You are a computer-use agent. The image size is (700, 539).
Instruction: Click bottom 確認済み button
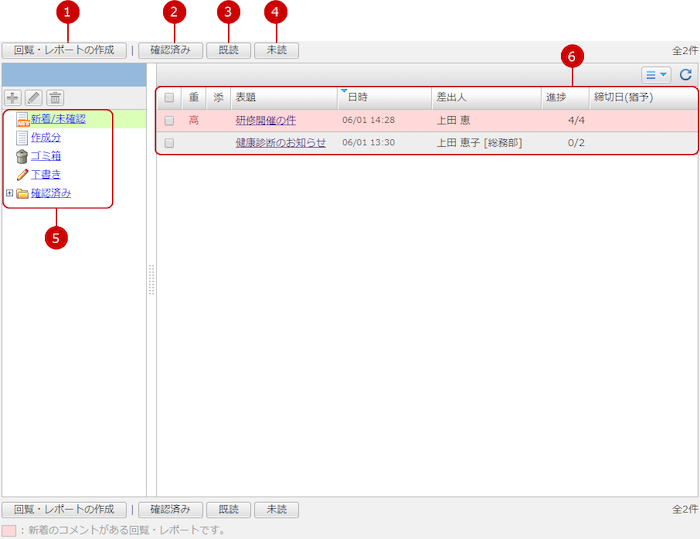(171, 510)
